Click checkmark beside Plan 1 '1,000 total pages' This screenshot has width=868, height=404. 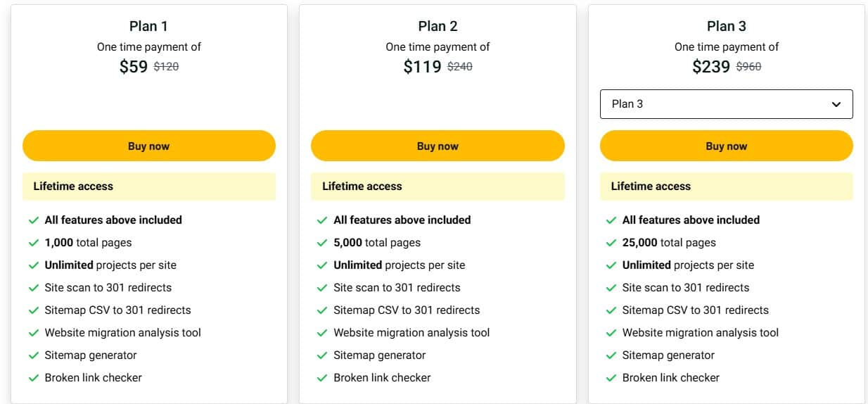pyautogui.click(x=33, y=243)
